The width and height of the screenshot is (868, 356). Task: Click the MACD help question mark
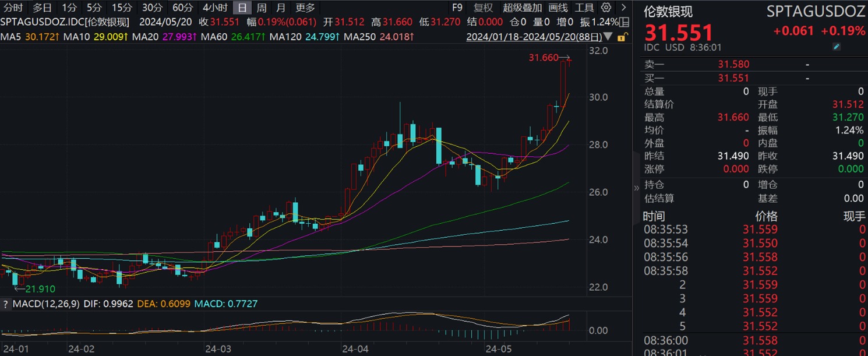tap(5, 304)
